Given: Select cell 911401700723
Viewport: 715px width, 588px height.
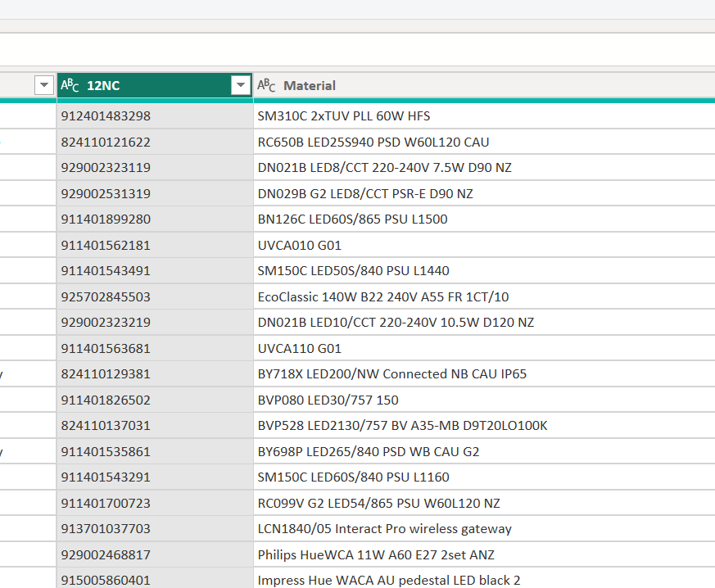Looking at the screenshot, I should click(155, 503).
